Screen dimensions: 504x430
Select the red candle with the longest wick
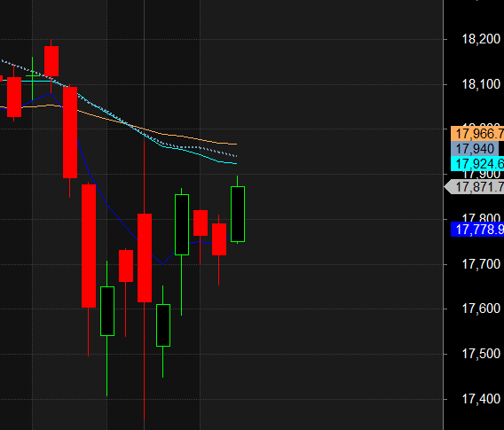click(145, 257)
